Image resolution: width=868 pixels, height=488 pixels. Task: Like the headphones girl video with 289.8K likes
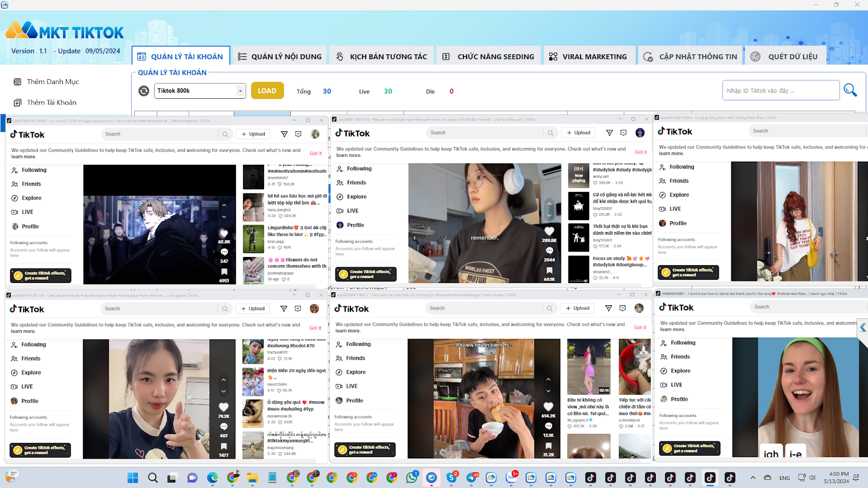coord(549,232)
